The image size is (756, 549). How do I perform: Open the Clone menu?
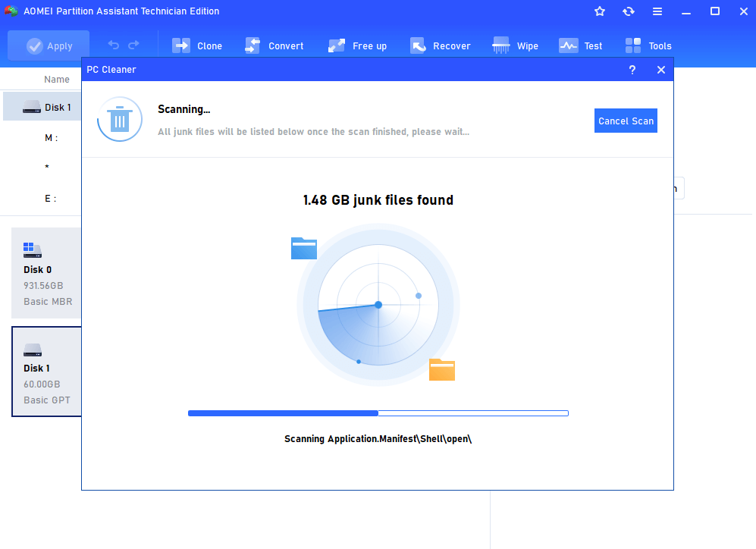point(196,45)
